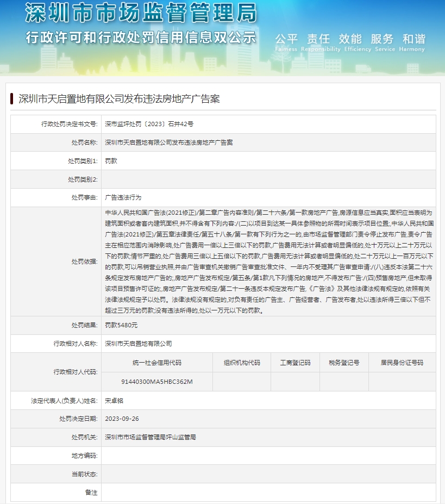Click the 工商登记码 column header
Screen dimensions: 445x504
click(295, 363)
